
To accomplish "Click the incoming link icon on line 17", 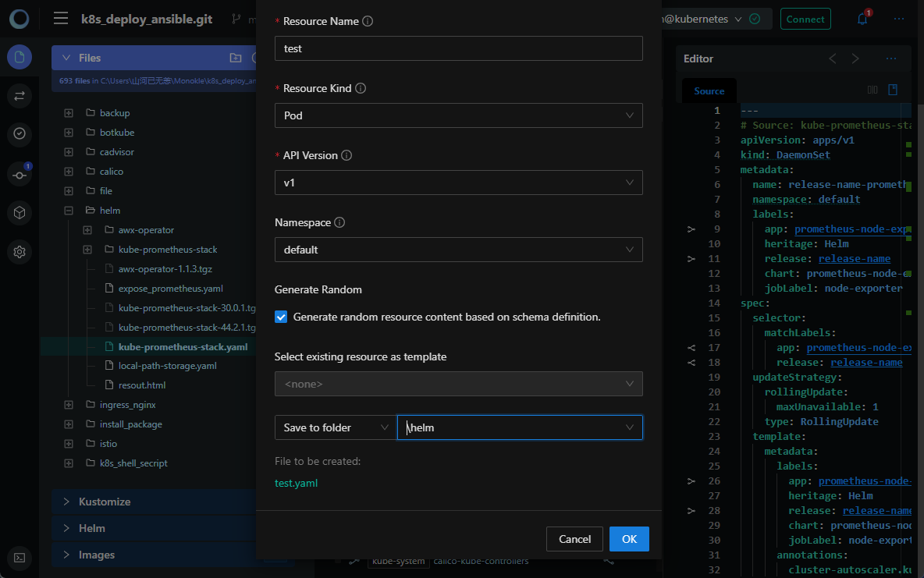I will click(x=691, y=348).
